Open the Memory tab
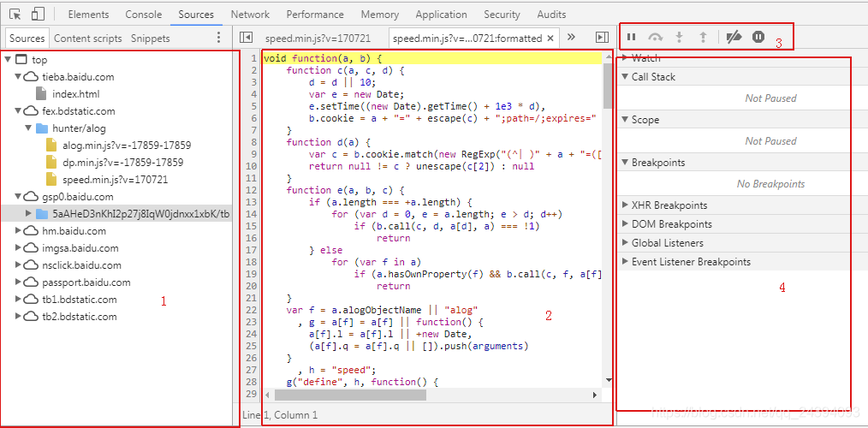 pyautogui.click(x=380, y=15)
